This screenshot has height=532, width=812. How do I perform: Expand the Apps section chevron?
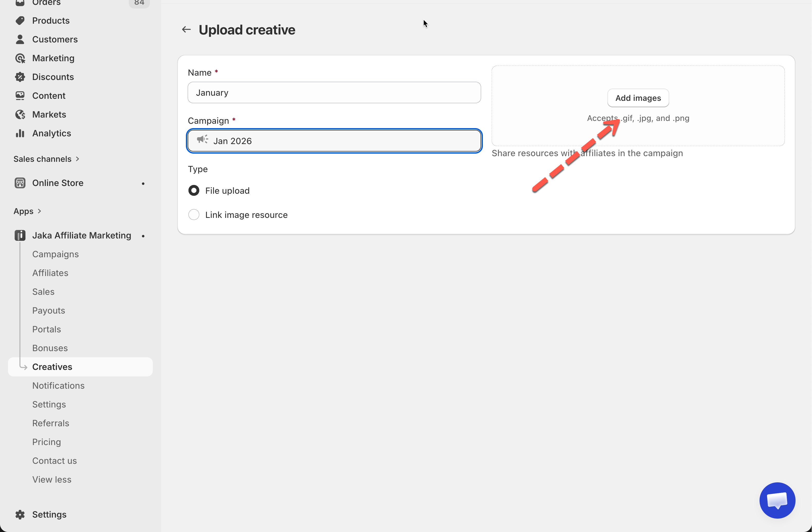click(x=39, y=211)
